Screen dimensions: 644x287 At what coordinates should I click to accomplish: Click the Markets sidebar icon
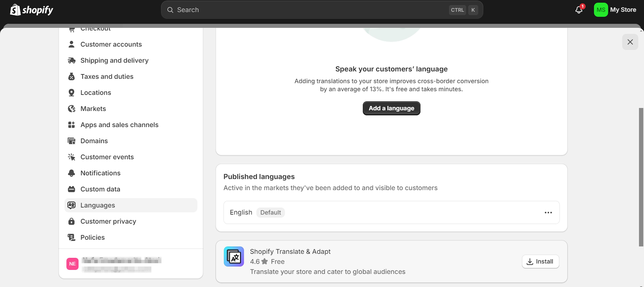[72, 108]
